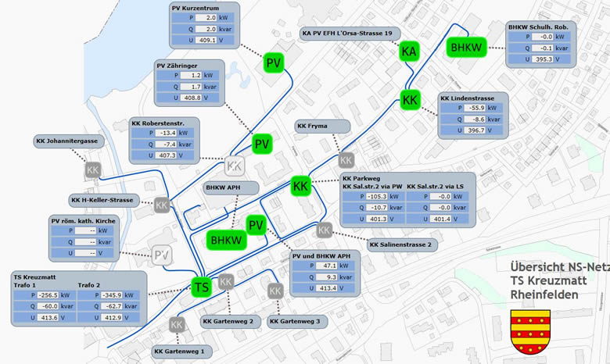Select the green PV Kurzentrum node icon
610x364 pixels.
point(274,62)
